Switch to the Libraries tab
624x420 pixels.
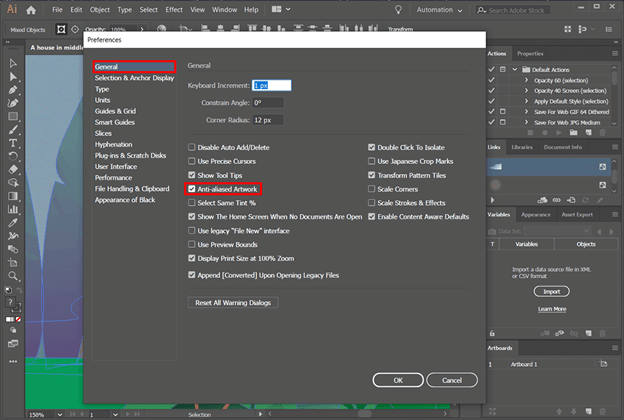522,147
